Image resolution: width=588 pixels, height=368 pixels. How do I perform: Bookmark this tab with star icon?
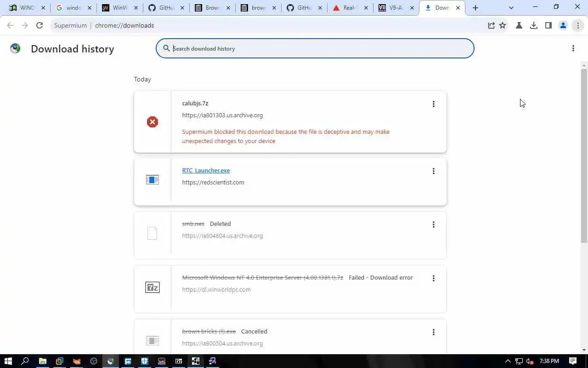[x=503, y=25]
